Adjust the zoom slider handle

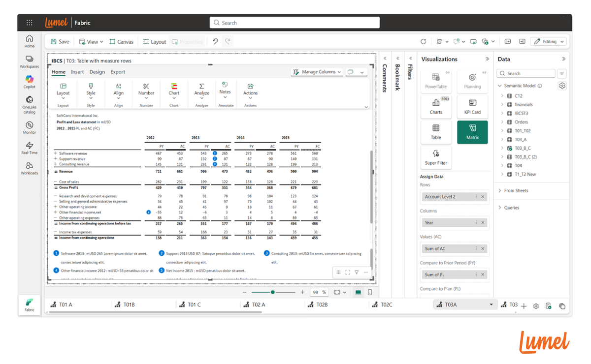click(273, 292)
